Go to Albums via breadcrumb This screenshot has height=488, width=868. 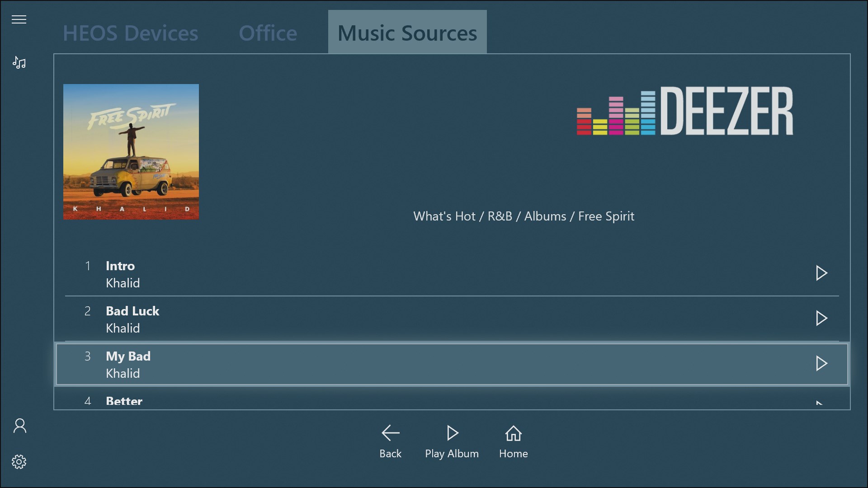[x=545, y=216]
